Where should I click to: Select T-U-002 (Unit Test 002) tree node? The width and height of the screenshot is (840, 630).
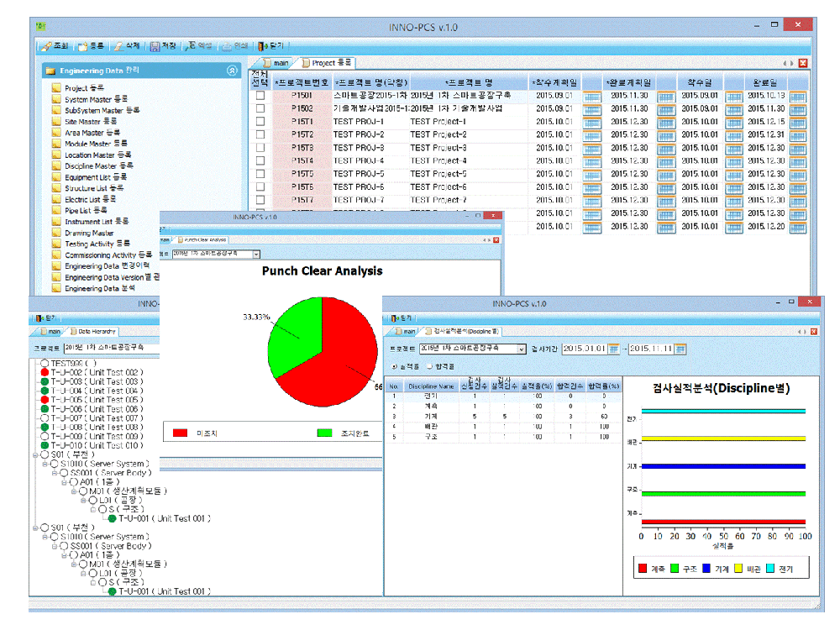tap(95, 371)
